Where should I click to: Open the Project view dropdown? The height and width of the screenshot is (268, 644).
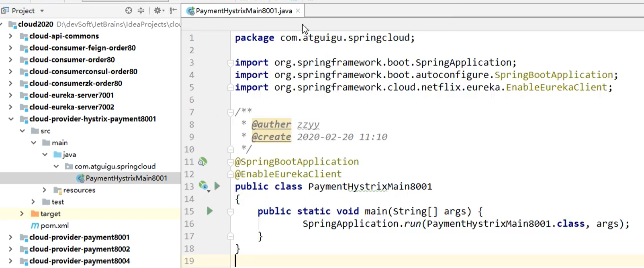coord(42,11)
